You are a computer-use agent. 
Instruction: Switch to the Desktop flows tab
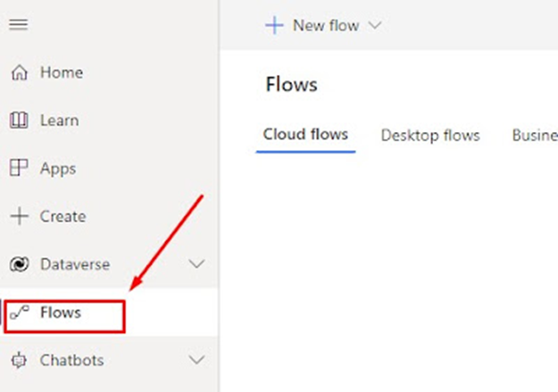[430, 136]
